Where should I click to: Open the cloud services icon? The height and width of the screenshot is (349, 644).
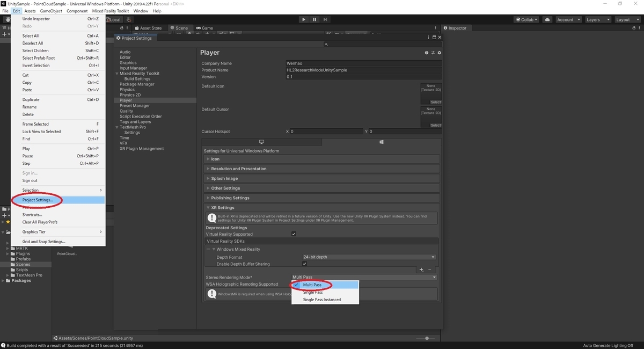[x=547, y=19]
